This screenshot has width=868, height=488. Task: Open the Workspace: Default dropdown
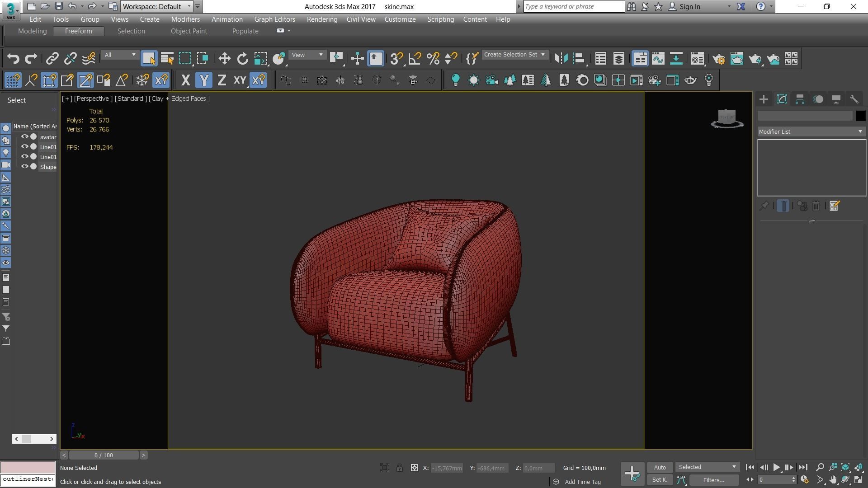pos(157,6)
